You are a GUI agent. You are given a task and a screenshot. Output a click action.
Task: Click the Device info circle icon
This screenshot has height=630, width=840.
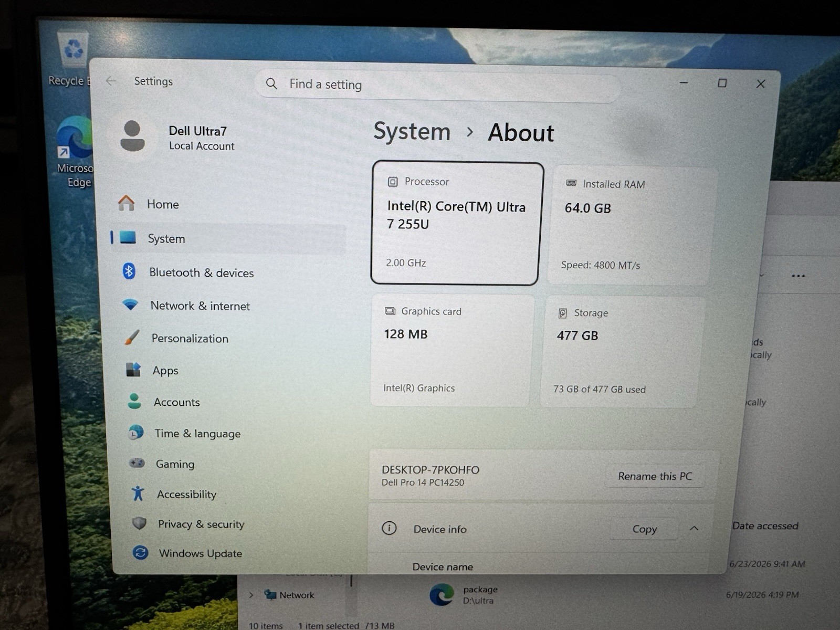pyautogui.click(x=389, y=528)
